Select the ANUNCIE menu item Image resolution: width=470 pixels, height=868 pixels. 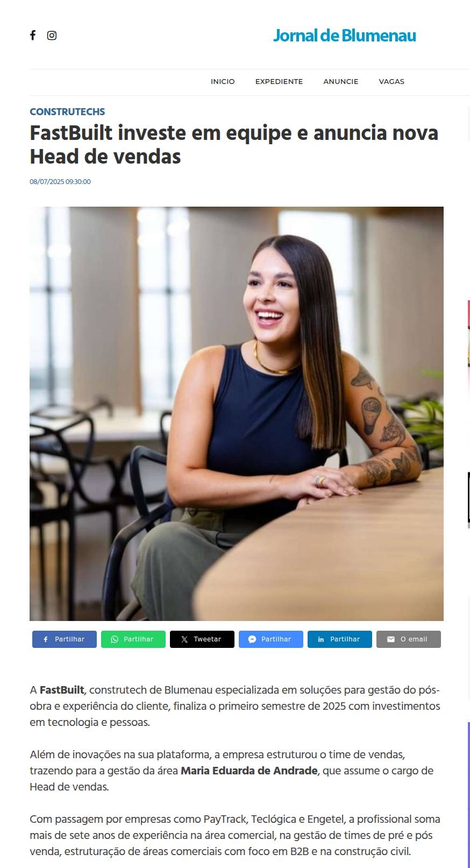coord(341,82)
